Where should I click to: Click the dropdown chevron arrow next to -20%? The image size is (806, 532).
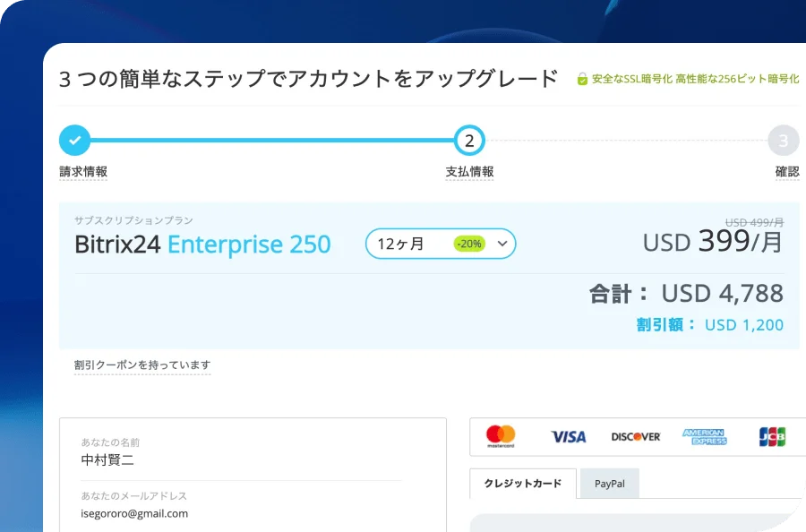pos(502,244)
